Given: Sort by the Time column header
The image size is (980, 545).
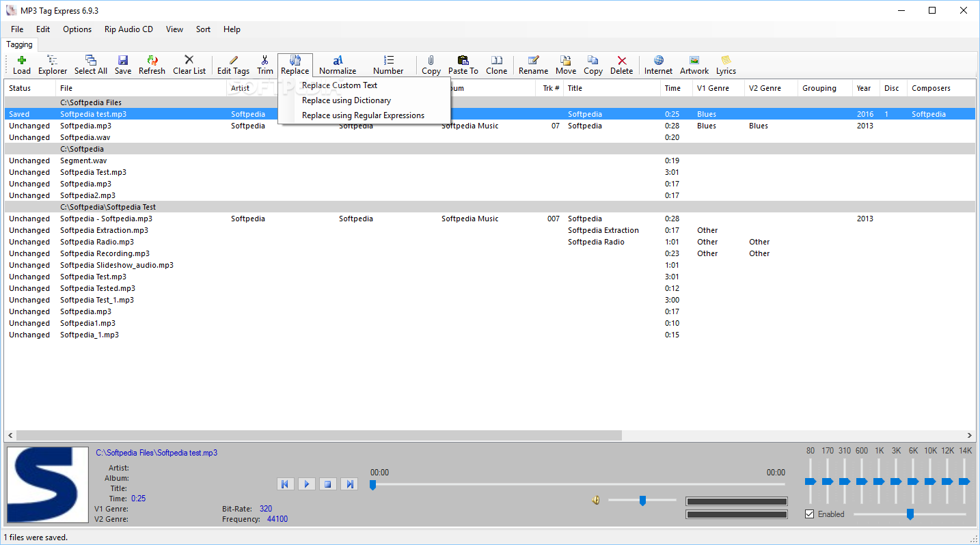Looking at the screenshot, I should click(x=676, y=88).
